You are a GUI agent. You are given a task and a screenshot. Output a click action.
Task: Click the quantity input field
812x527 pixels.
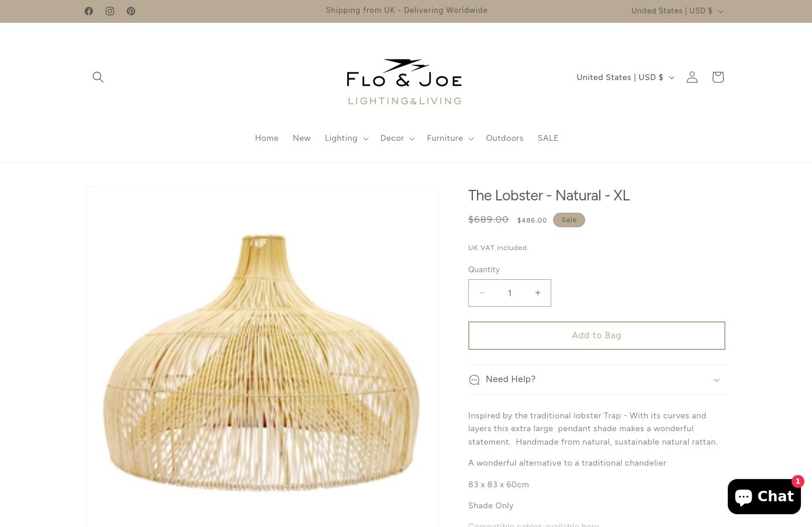pyautogui.click(x=510, y=293)
